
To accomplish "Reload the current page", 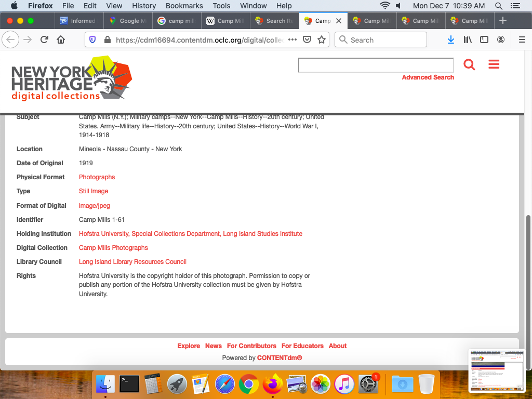I will pos(44,40).
